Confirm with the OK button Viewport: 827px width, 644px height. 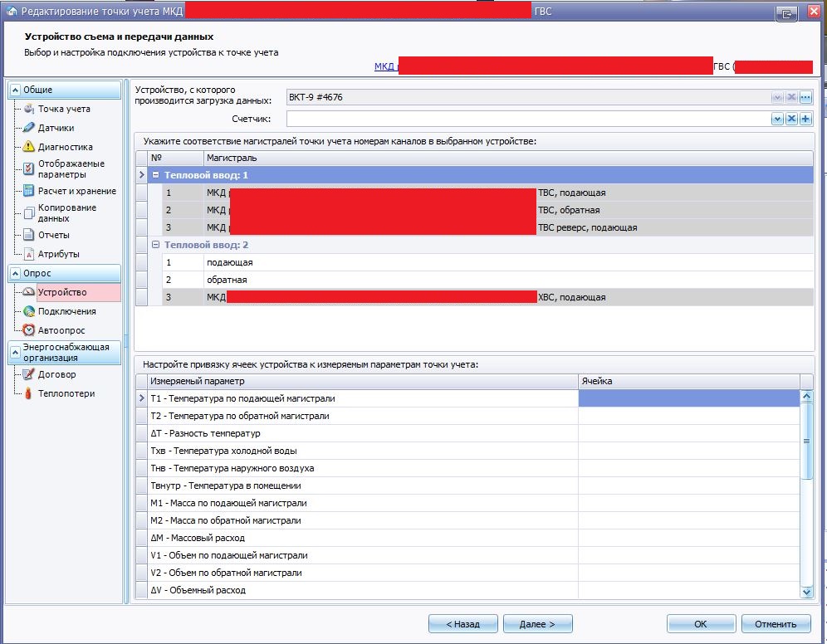pyautogui.click(x=701, y=624)
